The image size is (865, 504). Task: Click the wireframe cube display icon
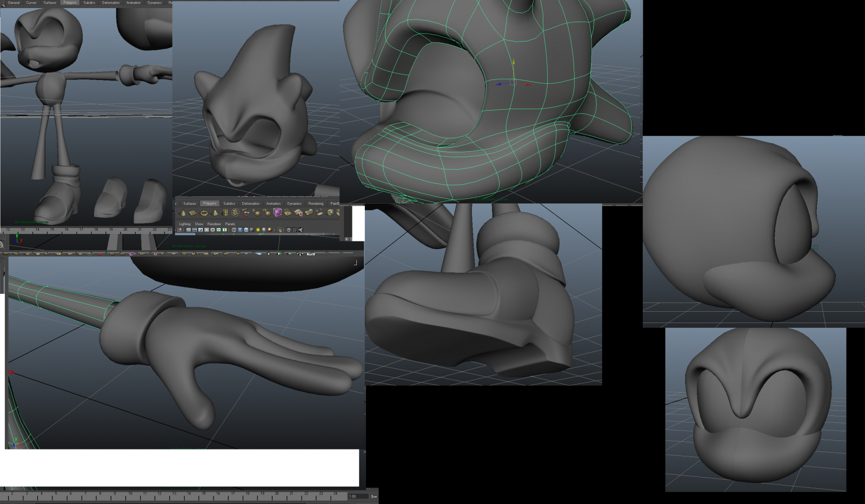[x=234, y=230]
